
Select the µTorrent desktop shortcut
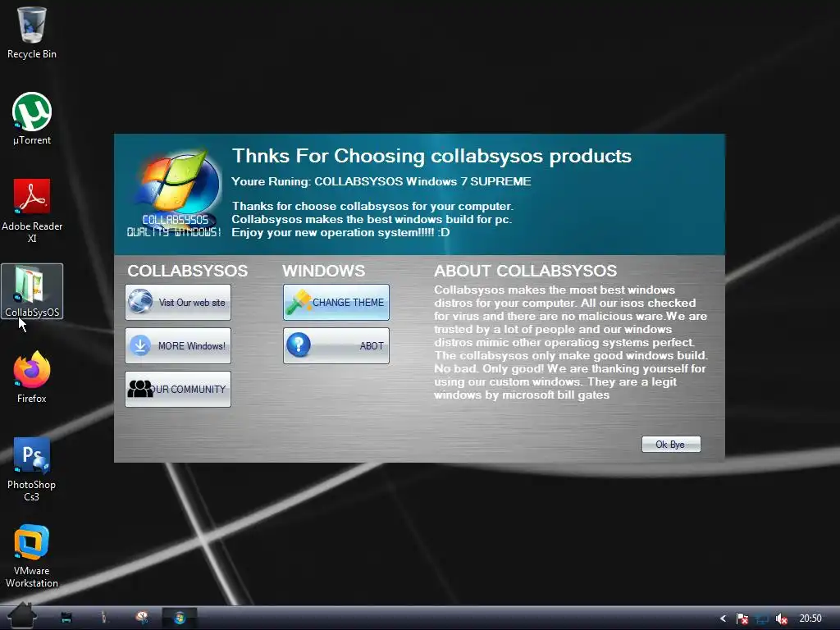coord(32,118)
